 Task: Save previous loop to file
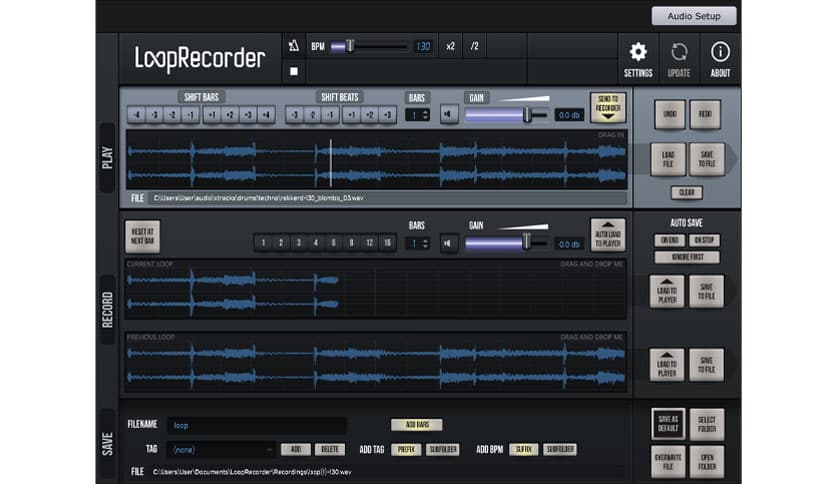706,365
